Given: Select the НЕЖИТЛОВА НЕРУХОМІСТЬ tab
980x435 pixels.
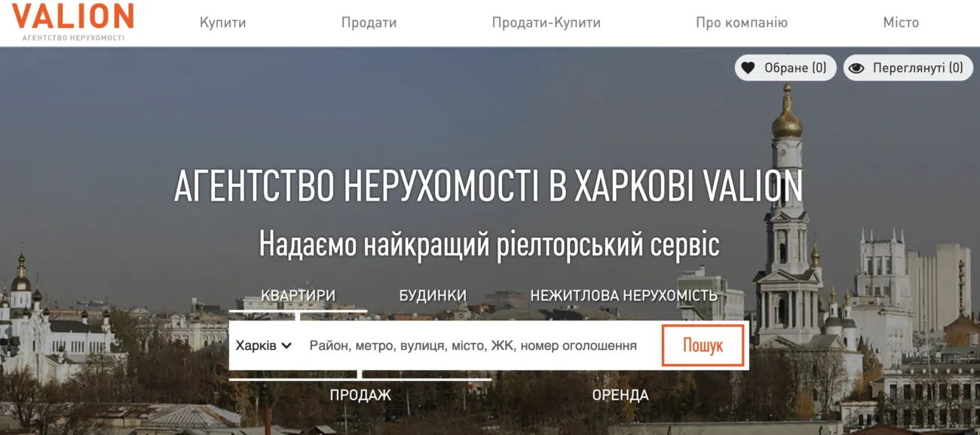Looking at the screenshot, I should [623, 296].
